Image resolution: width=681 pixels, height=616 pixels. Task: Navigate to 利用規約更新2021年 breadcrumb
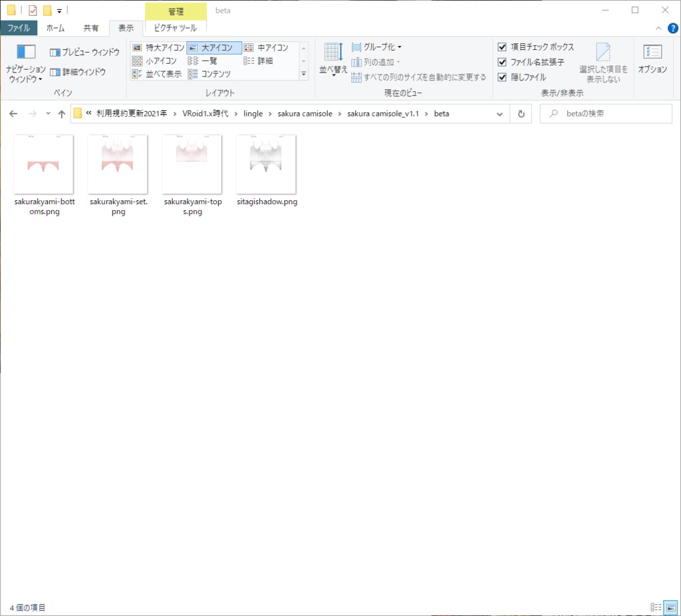(132, 114)
